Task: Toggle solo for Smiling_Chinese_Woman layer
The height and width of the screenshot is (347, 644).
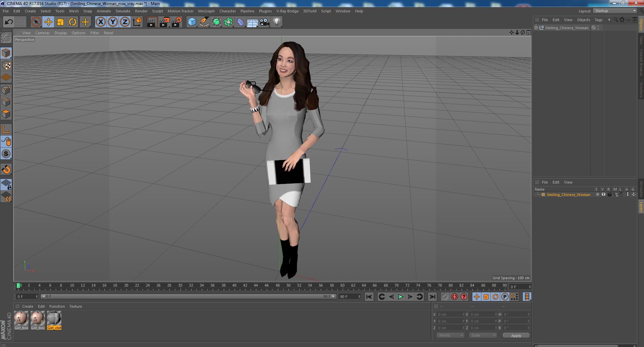Action: point(597,195)
